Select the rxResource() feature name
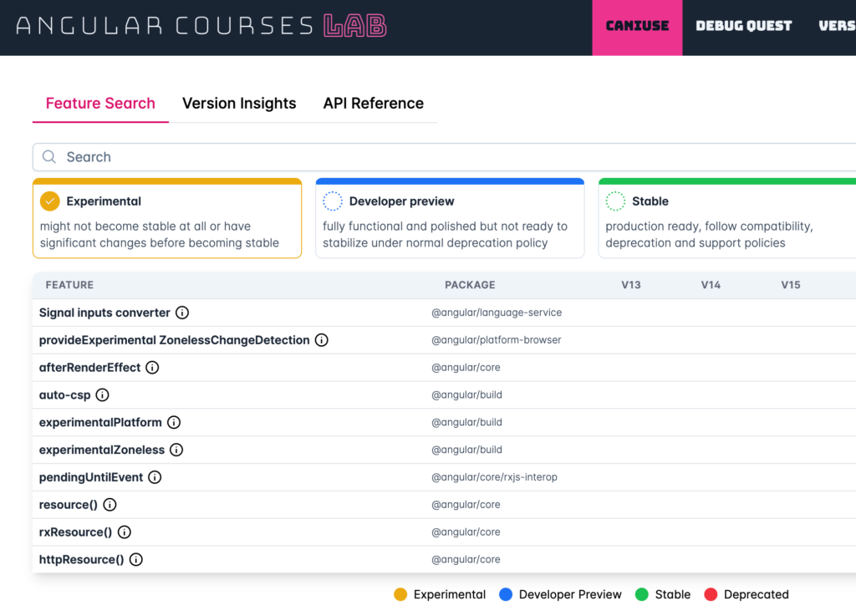The image size is (856, 616). 75,532
